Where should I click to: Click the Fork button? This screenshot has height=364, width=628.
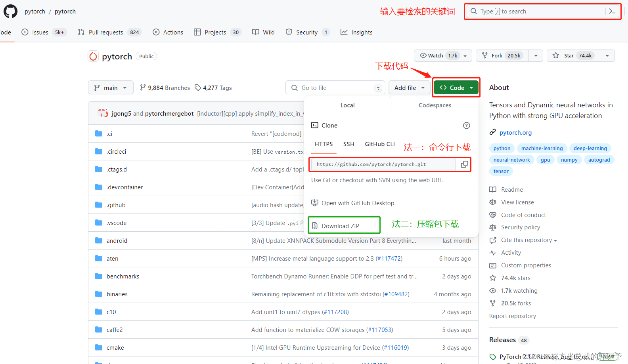tap(503, 56)
